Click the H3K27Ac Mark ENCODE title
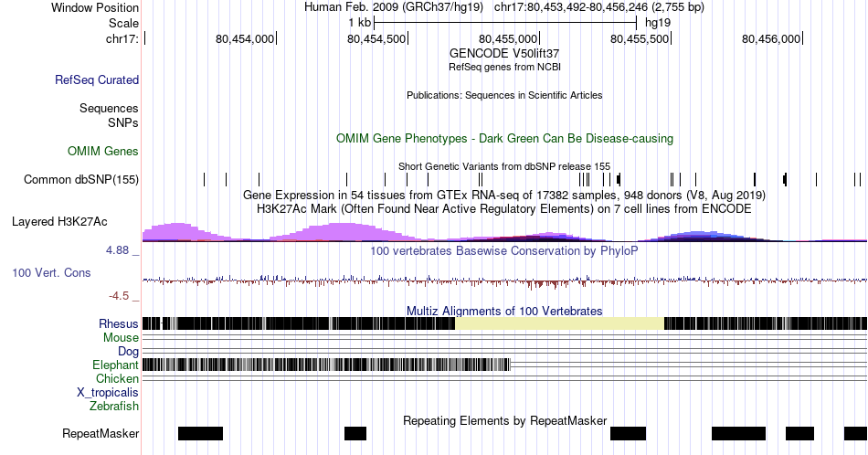This screenshot has width=868, height=455. click(x=504, y=208)
